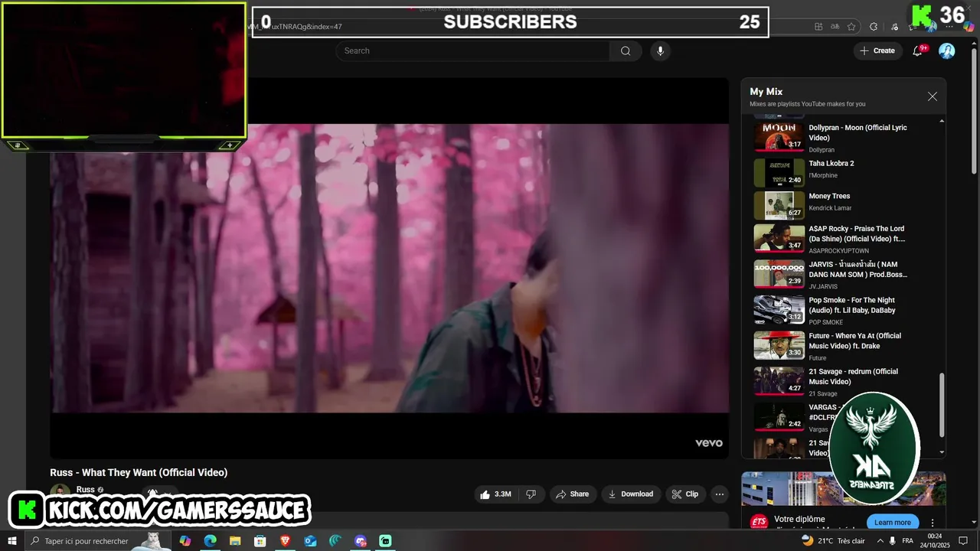Click the microphone icon in system tray
The width and height of the screenshot is (980, 551).
892,541
